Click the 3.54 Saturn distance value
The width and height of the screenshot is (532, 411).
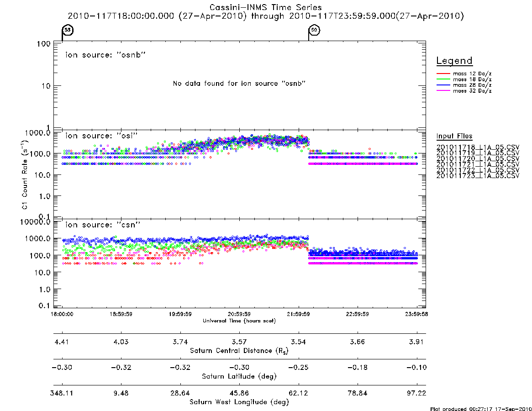point(298,342)
